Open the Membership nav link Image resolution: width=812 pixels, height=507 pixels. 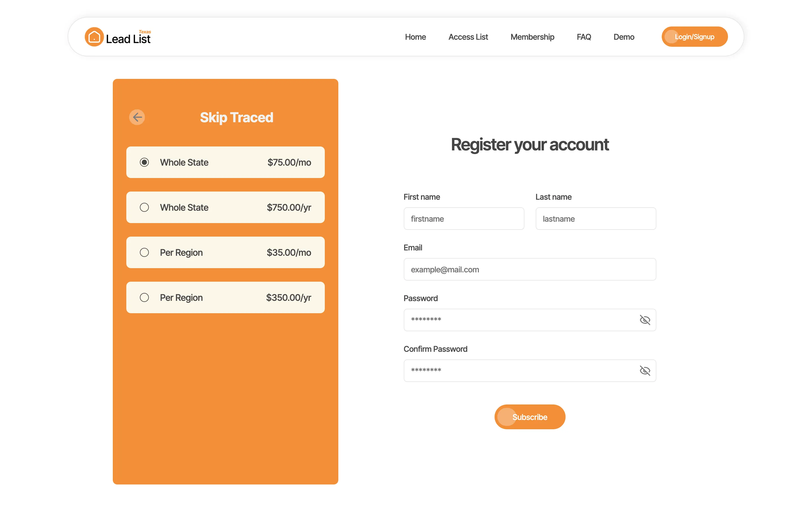(x=532, y=37)
